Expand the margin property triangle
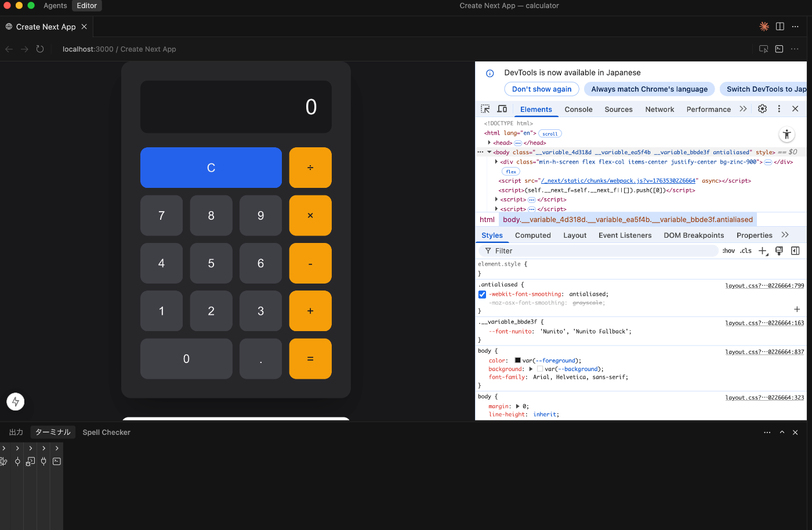This screenshot has height=530, width=812. (x=518, y=406)
